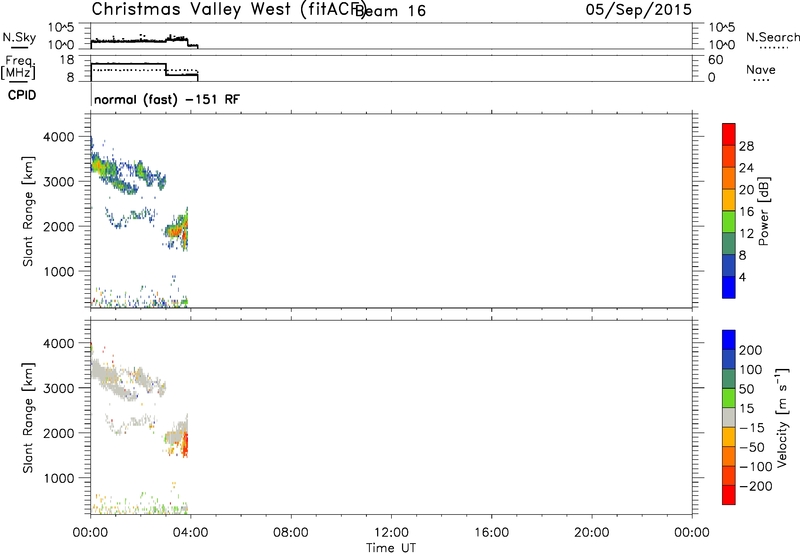Click the orange power echo near 2000 km
800x554 pixels.
[177, 231]
